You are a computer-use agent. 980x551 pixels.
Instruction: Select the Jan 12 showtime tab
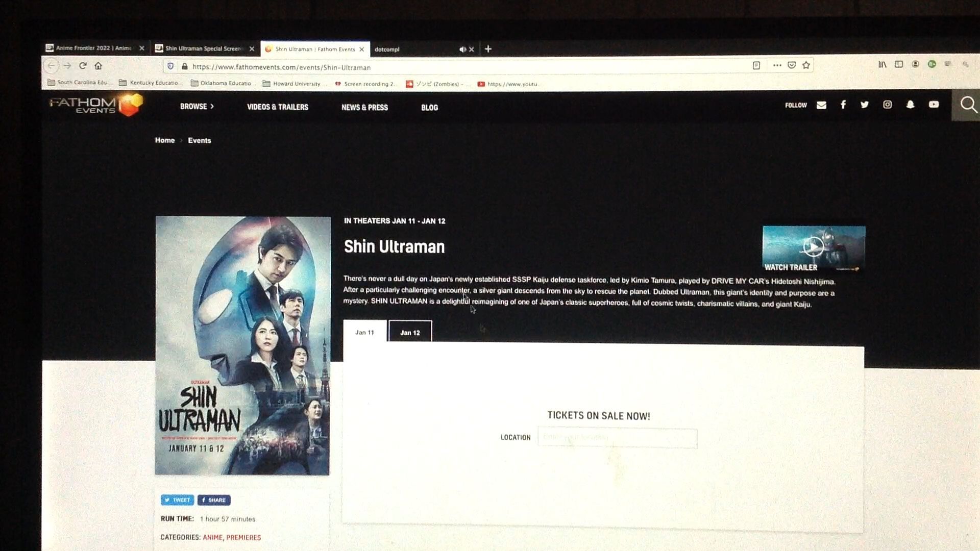point(410,332)
